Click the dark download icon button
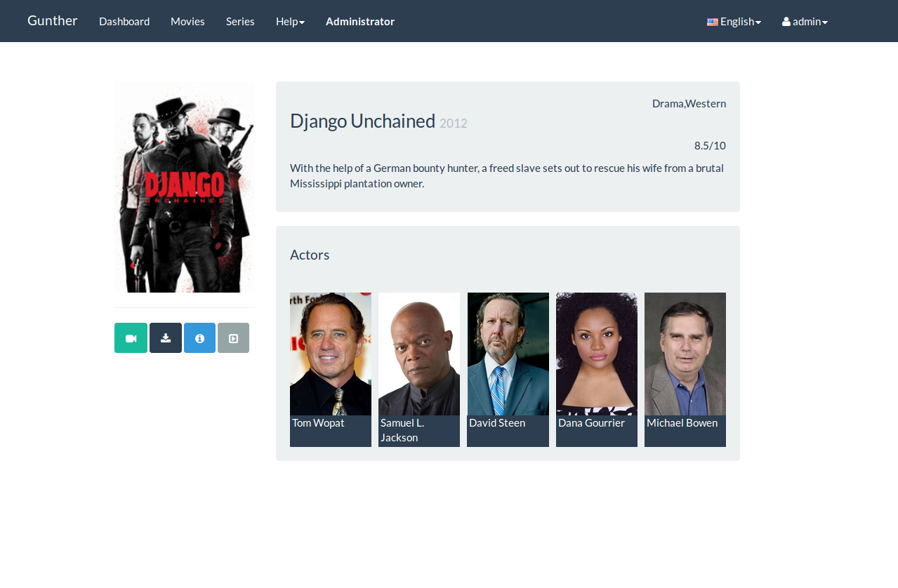 tap(166, 338)
